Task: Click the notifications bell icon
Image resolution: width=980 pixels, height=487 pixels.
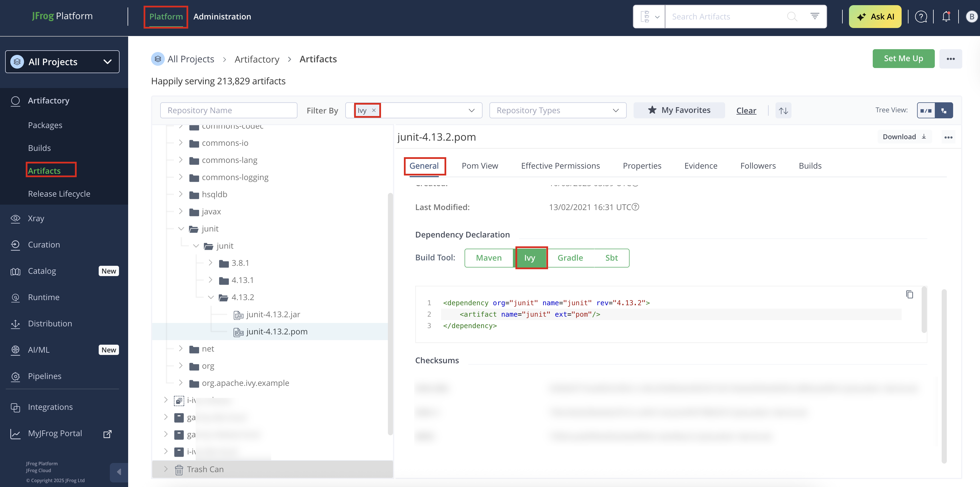Action: pos(946,17)
